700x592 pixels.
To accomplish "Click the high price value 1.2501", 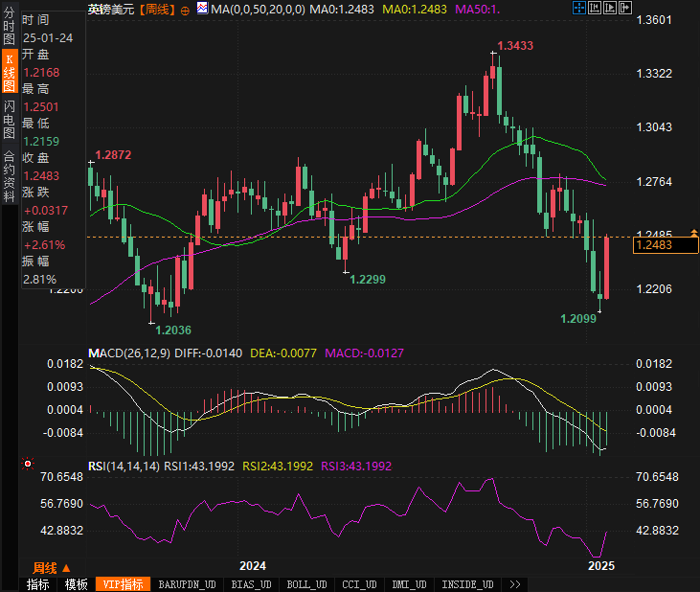I will (40, 107).
